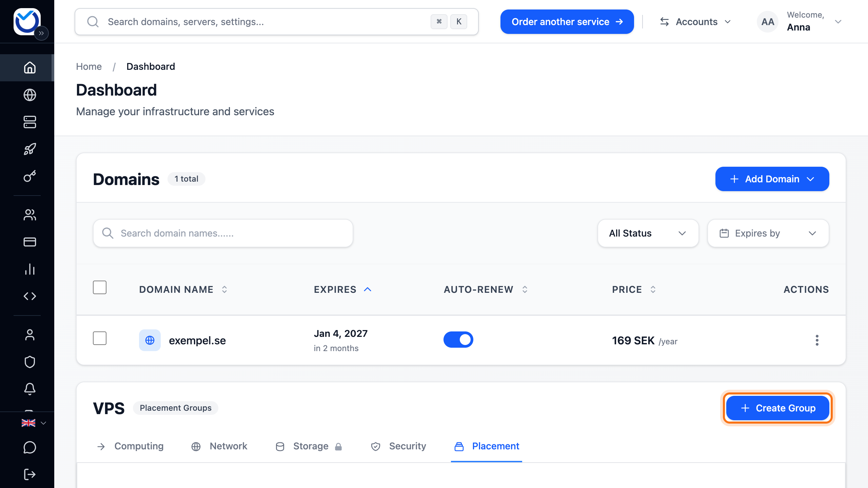Open the credit card billing sidebar icon
The image size is (868, 488).
click(30, 242)
